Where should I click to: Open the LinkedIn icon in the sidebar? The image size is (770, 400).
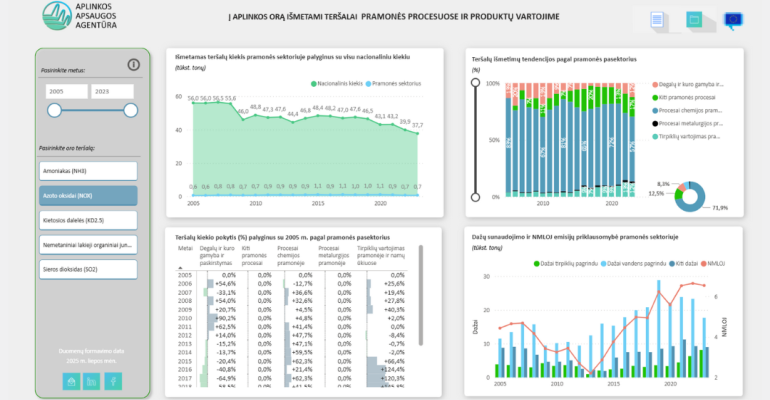pyautogui.click(x=92, y=381)
